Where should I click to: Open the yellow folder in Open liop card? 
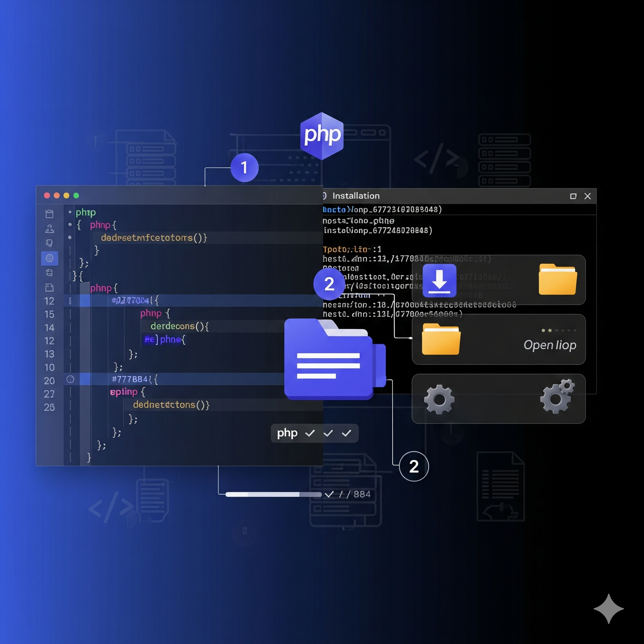(x=441, y=339)
